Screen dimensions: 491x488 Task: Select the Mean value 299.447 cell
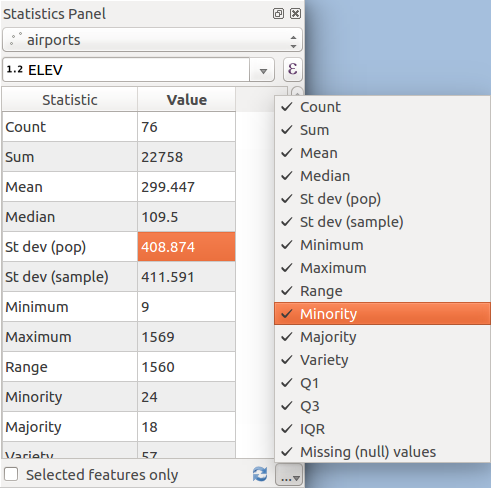coord(186,187)
